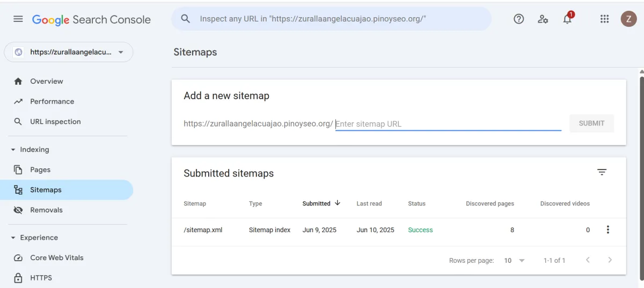644x288 pixels.
Task: Collapse the Experience section
Action: pyautogui.click(x=13, y=238)
